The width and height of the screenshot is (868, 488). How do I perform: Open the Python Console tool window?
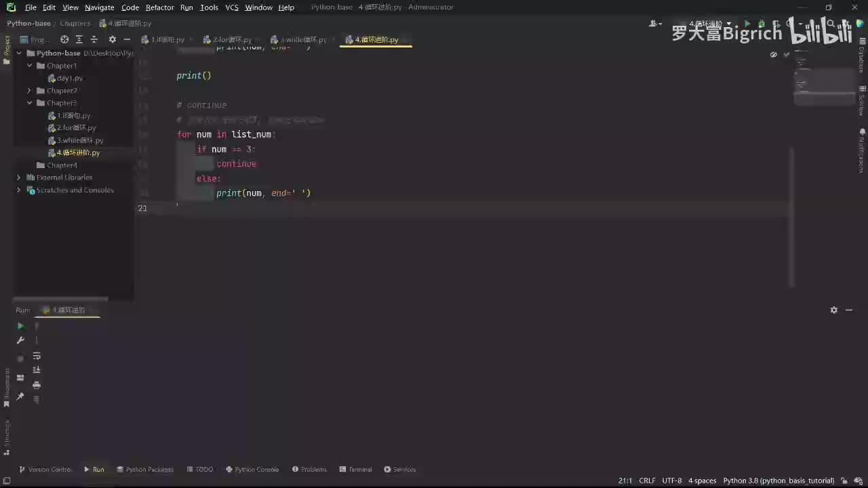[252, 469]
